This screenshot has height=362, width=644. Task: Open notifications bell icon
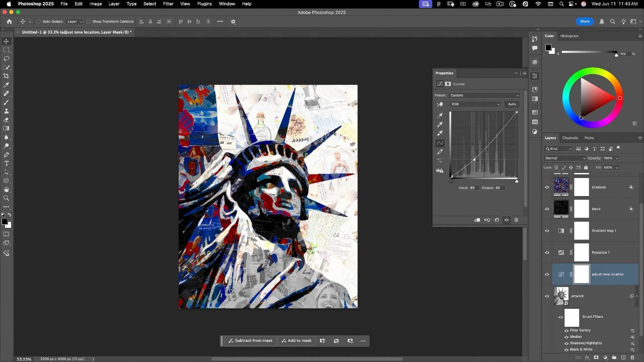tap(602, 22)
